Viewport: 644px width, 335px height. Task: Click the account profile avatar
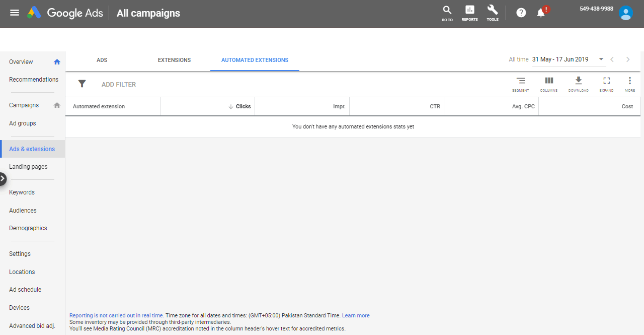[x=626, y=13]
